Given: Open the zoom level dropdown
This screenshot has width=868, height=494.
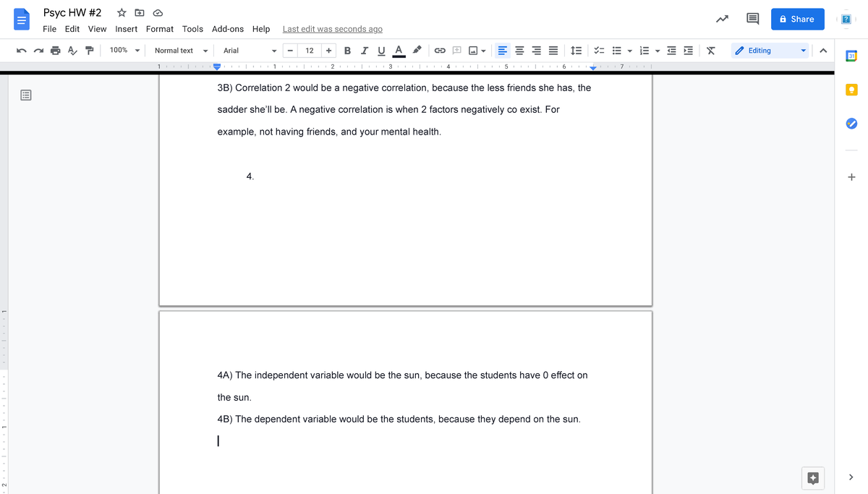Looking at the screenshot, I should coord(123,50).
